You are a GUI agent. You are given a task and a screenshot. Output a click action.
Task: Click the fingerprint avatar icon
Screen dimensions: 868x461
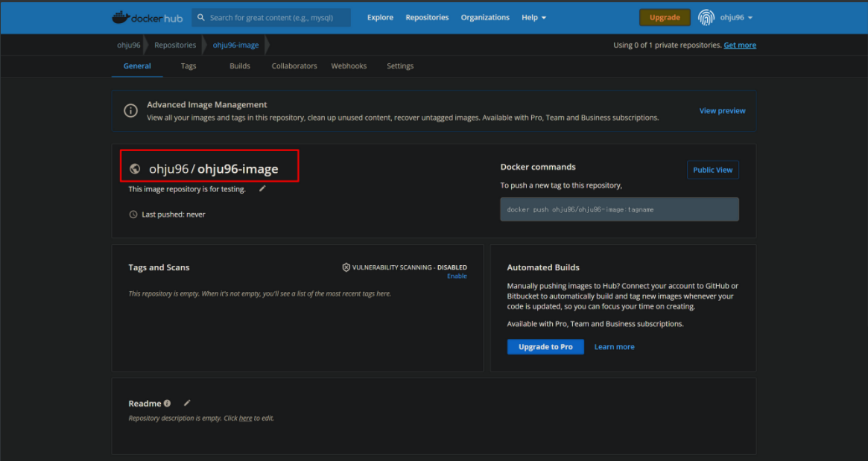[x=706, y=18]
